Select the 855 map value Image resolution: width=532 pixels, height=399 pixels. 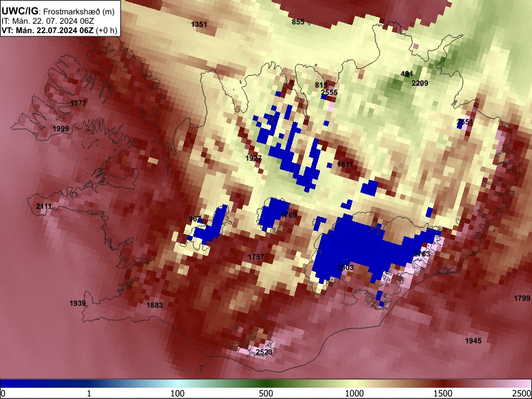point(298,22)
